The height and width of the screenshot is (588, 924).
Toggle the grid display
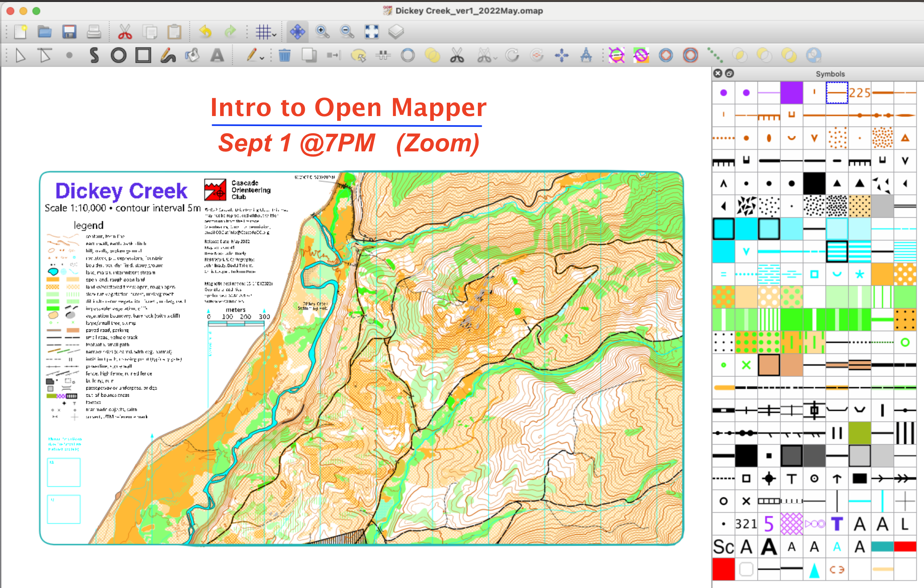coord(264,32)
